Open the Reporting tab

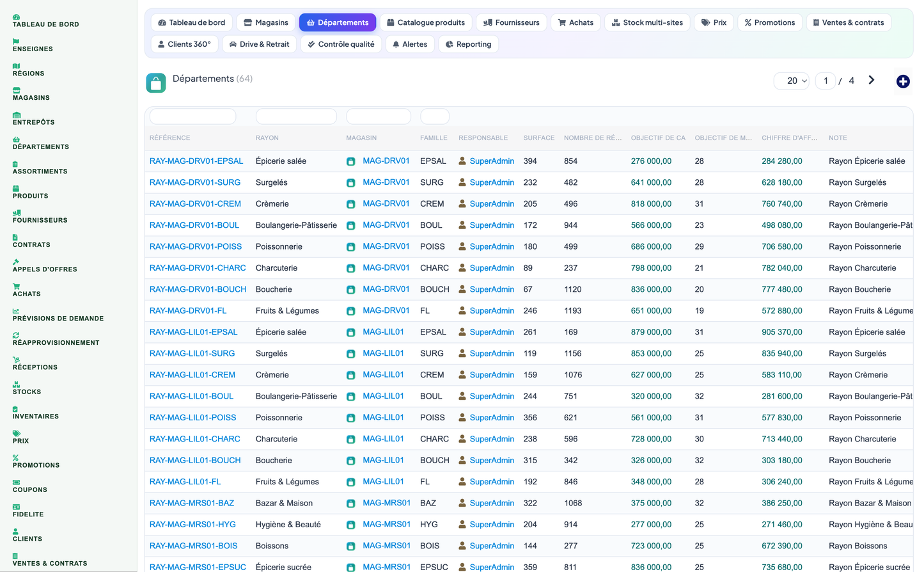[469, 44]
